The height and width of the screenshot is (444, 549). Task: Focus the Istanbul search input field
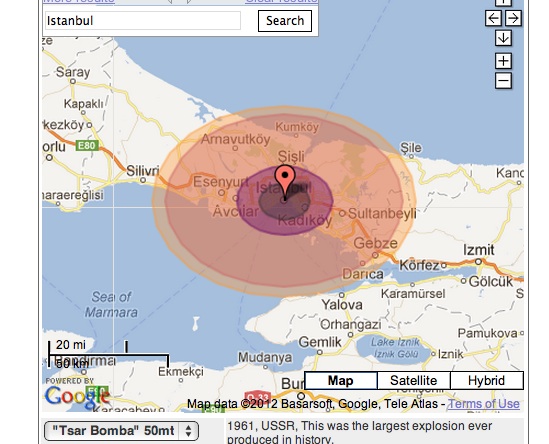click(x=143, y=21)
